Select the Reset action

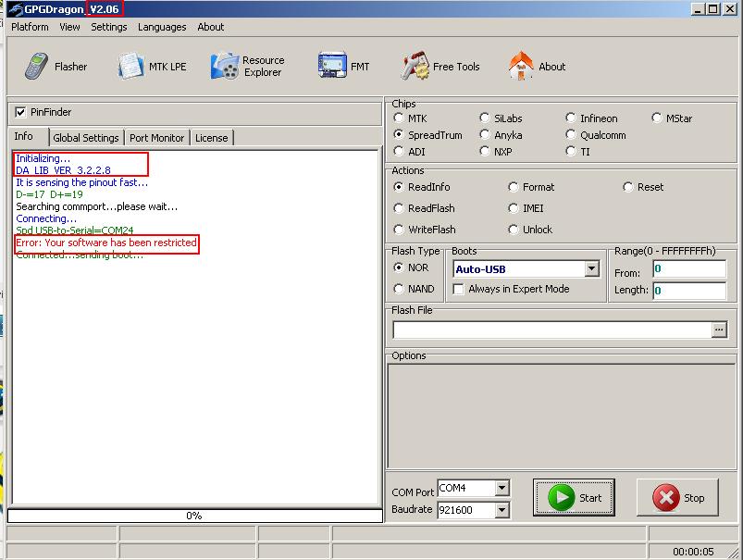tap(627, 187)
